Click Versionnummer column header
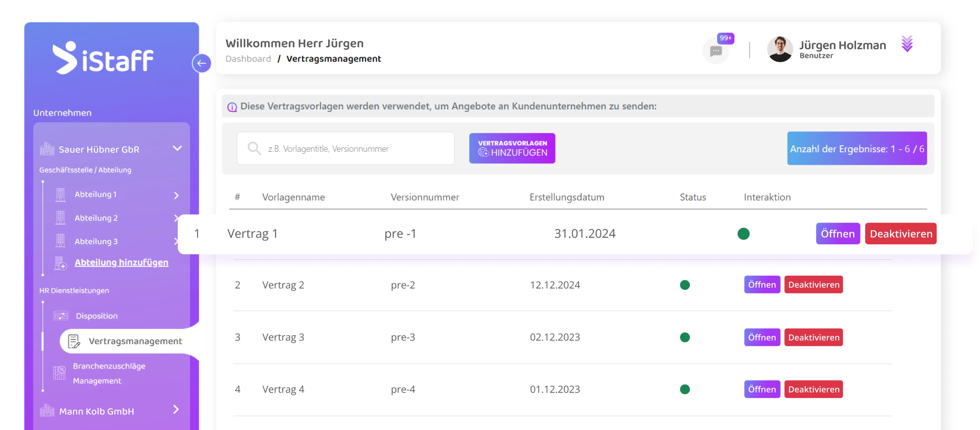The width and height of the screenshot is (980, 430). pos(425,197)
